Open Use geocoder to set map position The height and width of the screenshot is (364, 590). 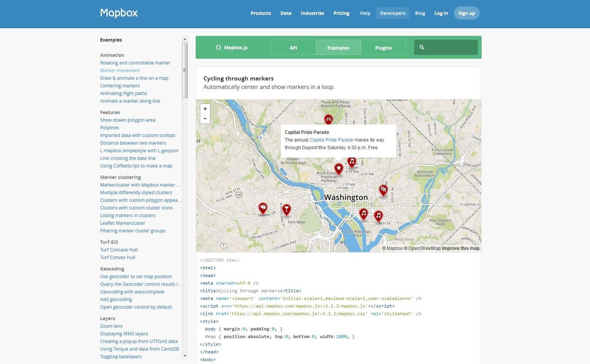click(x=136, y=277)
